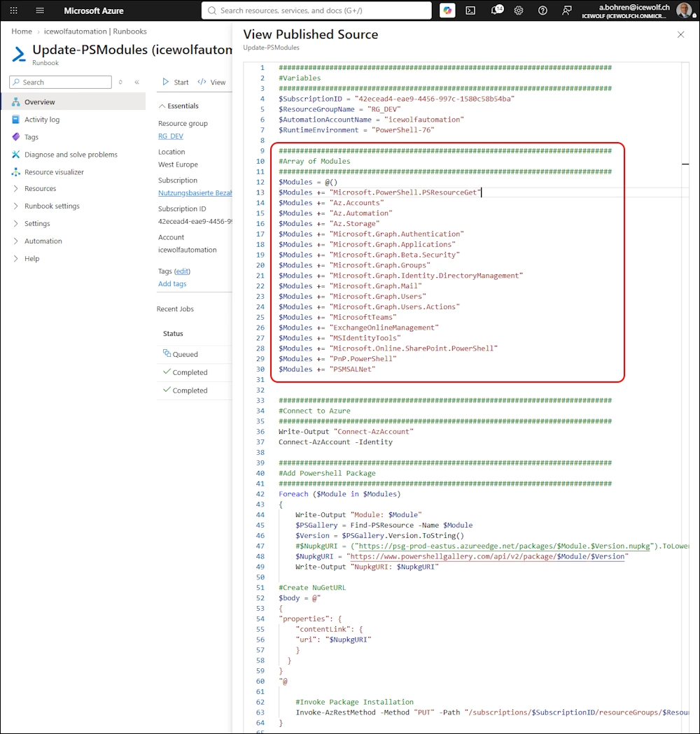Click the 'Foreach ($Module in $Modules)' line
700x734 pixels.
click(339, 494)
